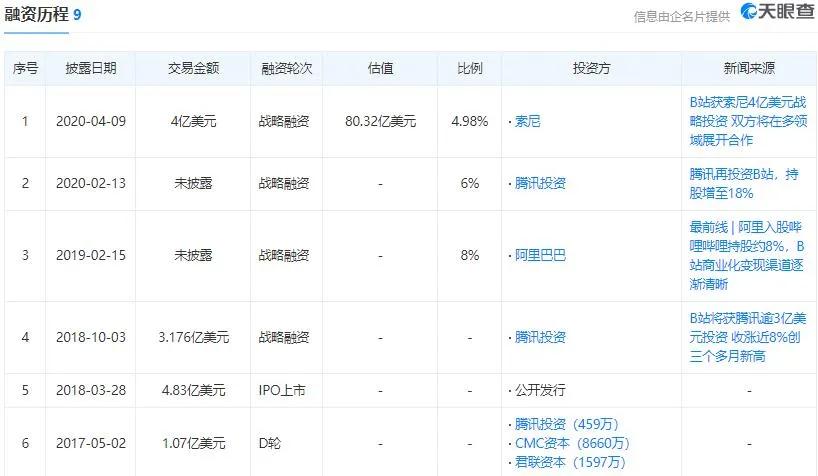This screenshot has width=818, height=476.
Task: Select the date cell 2020-02-13
Action: (91, 183)
